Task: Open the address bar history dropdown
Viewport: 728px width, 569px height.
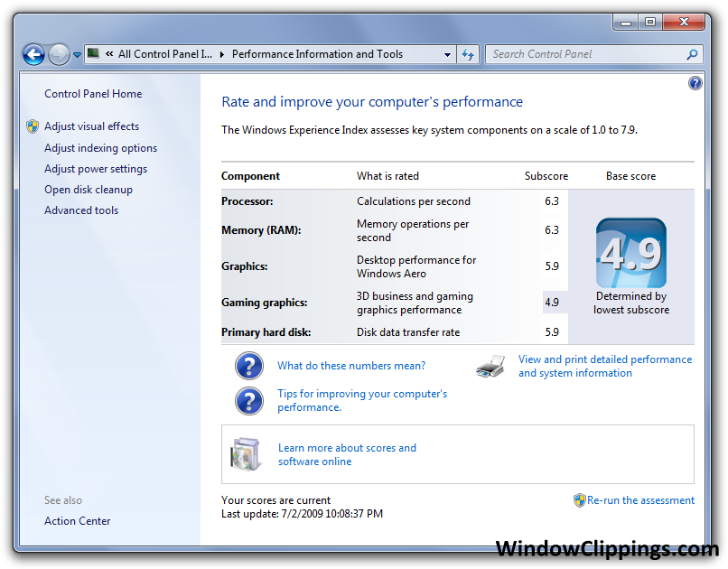Action: tap(447, 55)
